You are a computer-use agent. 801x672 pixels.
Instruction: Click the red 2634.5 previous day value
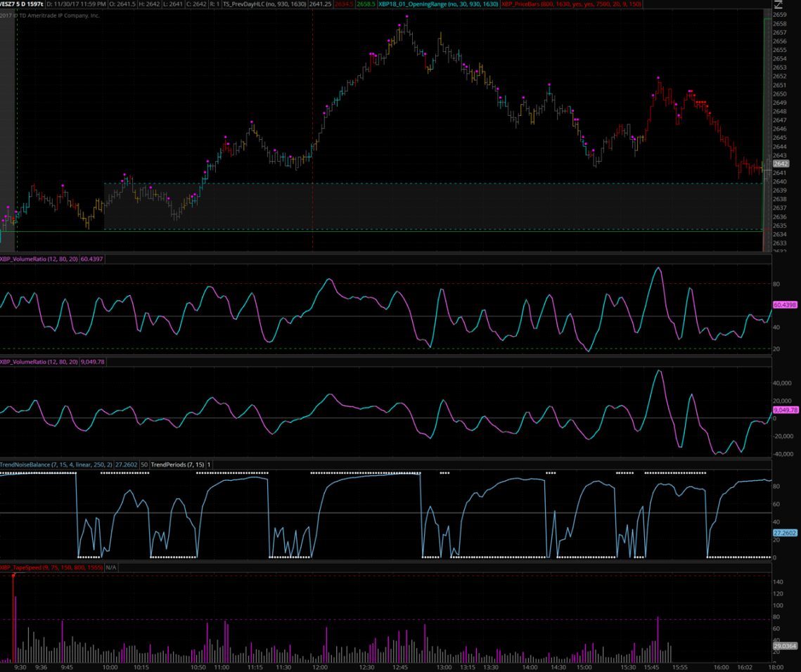(344, 4)
